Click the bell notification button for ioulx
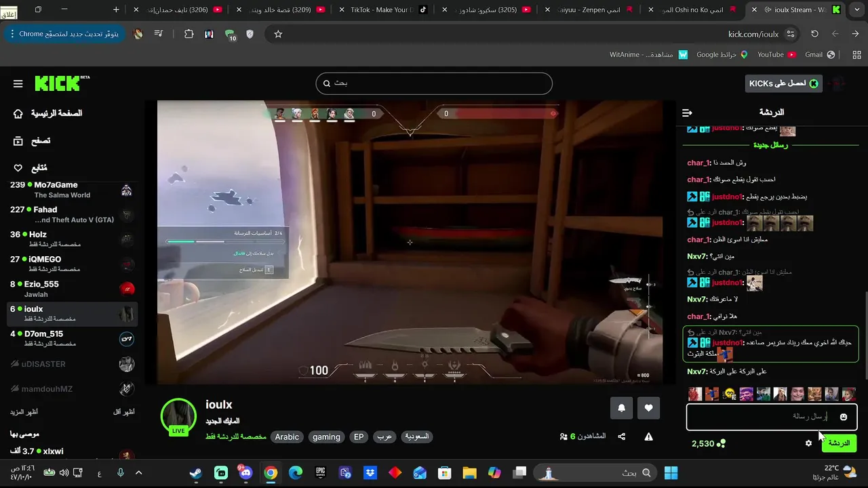The width and height of the screenshot is (868, 488). tap(621, 408)
